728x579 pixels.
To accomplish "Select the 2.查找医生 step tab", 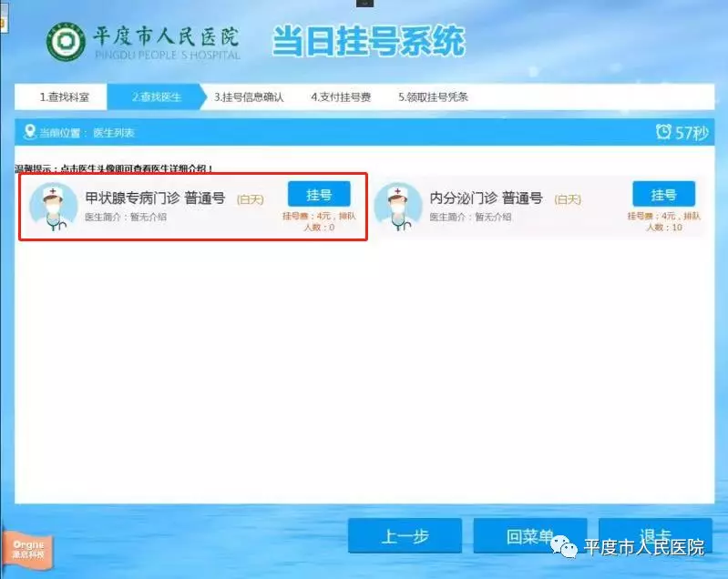I will coord(156,96).
